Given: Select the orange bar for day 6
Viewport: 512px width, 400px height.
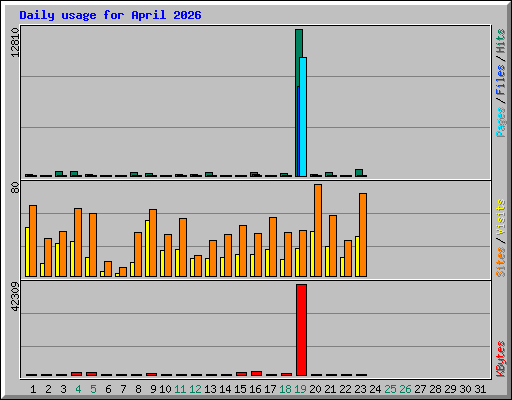Looking at the screenshot, I should click(108, 269).
